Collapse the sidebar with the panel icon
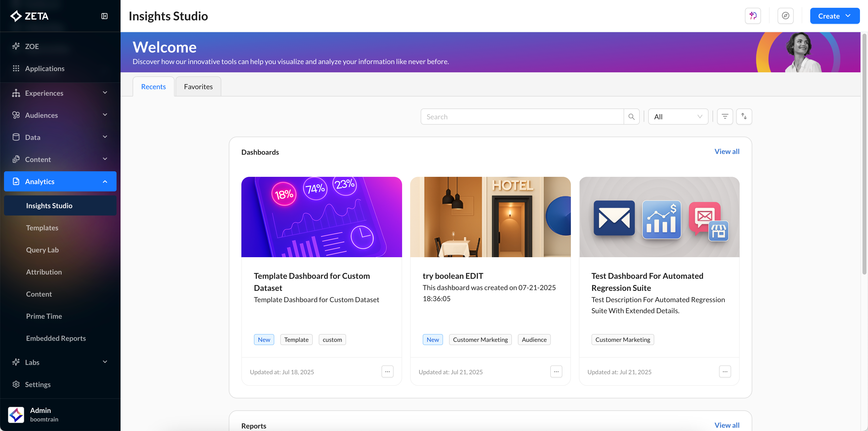Screen dimensions: 868x431 (104, 16)
